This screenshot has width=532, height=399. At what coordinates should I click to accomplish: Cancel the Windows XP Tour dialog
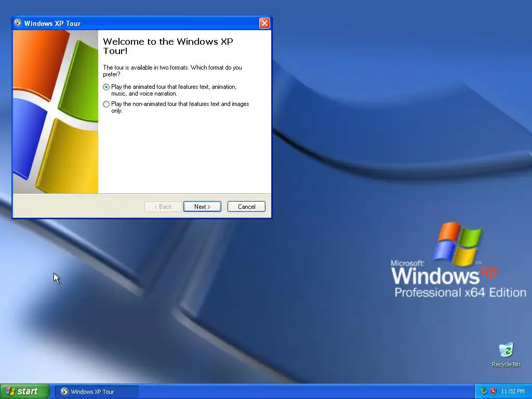(246, 207)
